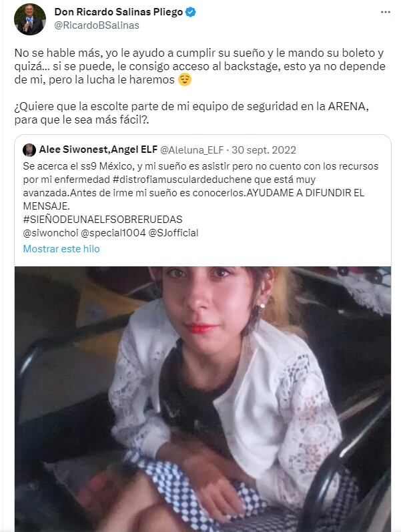The image size is (401, 532).
Task: Click the main tweet text about backstage access
Action: pyautogui.click(x=199, y=67)
